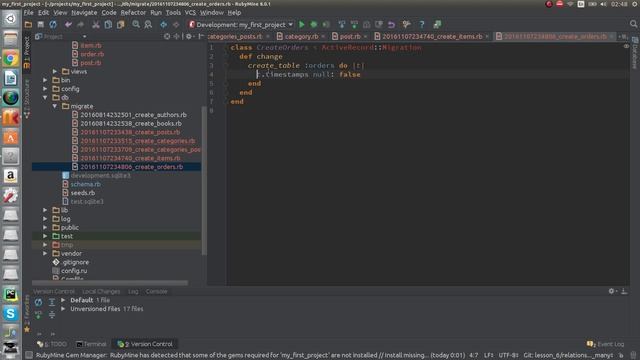Expand the Unversioned Files node

(63, 309)
